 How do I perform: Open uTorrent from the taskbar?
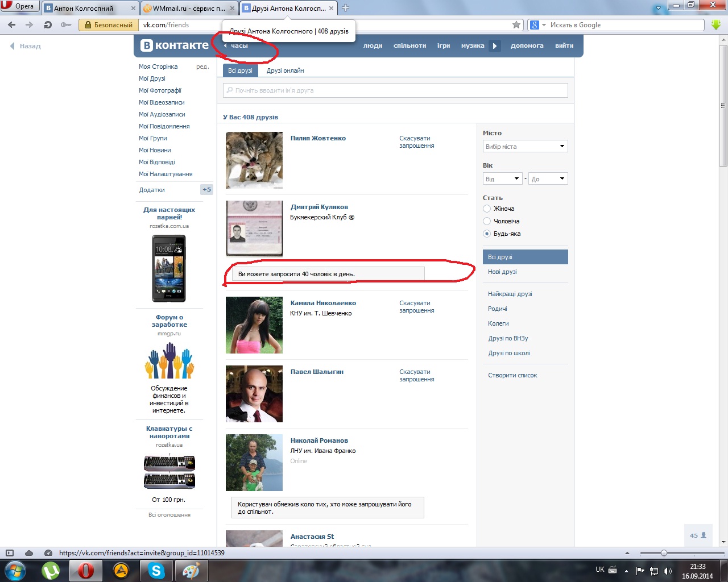click(x=51, y=570)
